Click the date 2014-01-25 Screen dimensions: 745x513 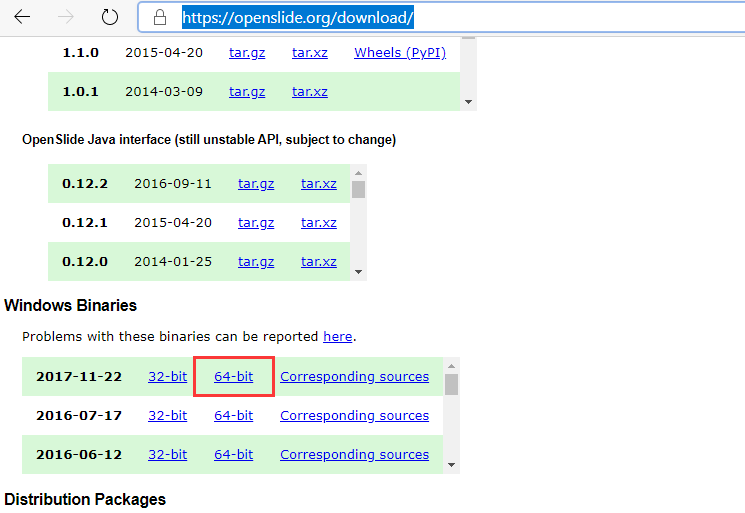[173, 261]
